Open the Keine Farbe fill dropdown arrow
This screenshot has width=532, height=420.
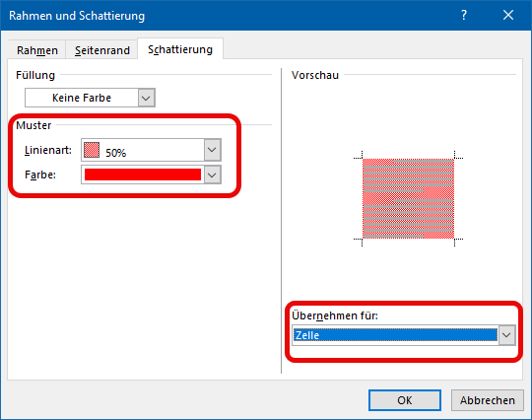click(146, 98)
